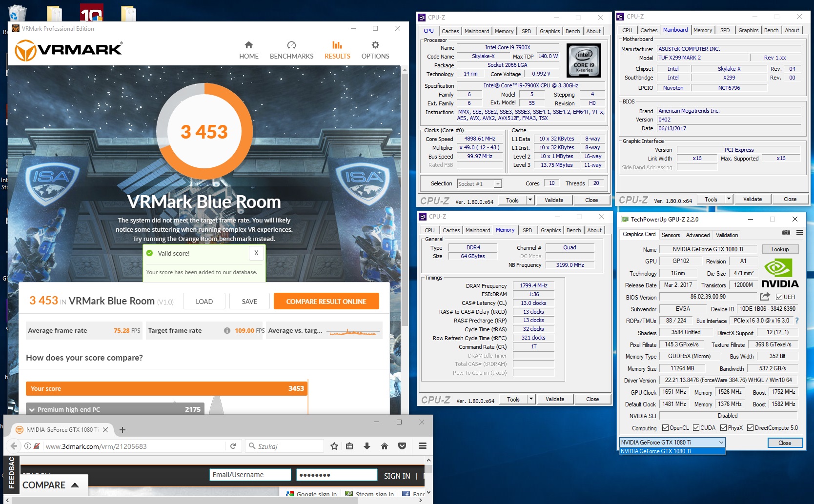Click Close button in GPU-Z

click(x=785, y=443)
